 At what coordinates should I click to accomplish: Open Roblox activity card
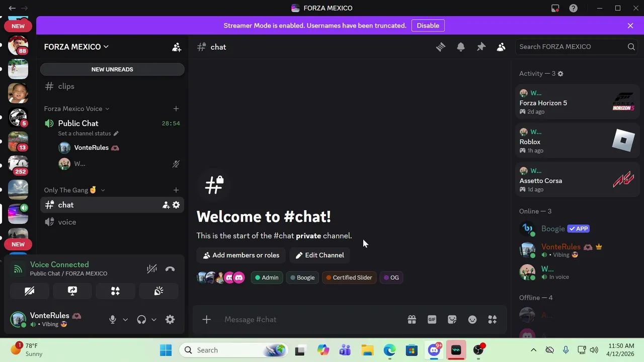(x=577, y=141)
